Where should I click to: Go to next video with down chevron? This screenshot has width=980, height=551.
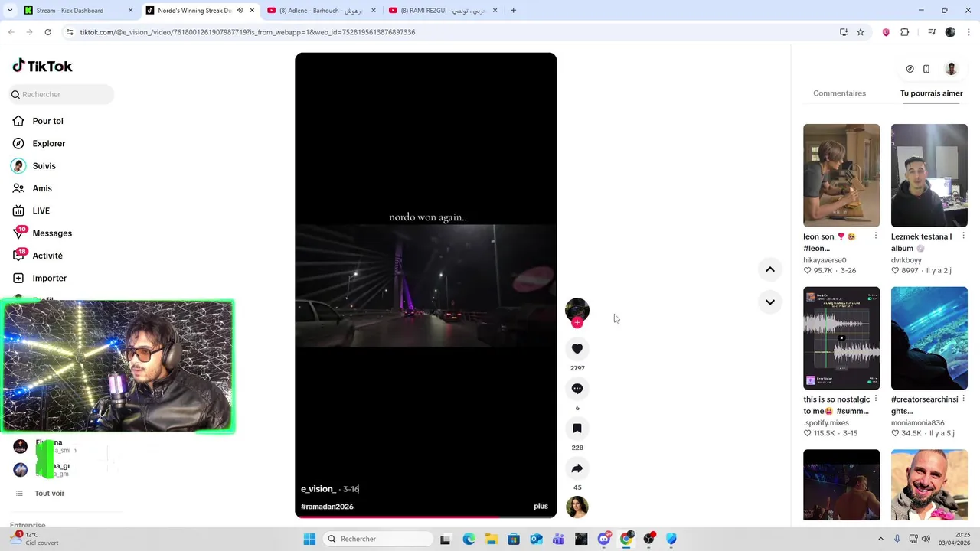point(770,302)
